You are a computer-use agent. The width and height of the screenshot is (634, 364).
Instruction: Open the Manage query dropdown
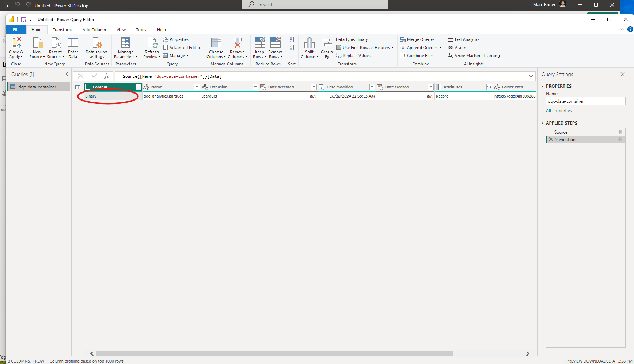[x=176, y=56]
